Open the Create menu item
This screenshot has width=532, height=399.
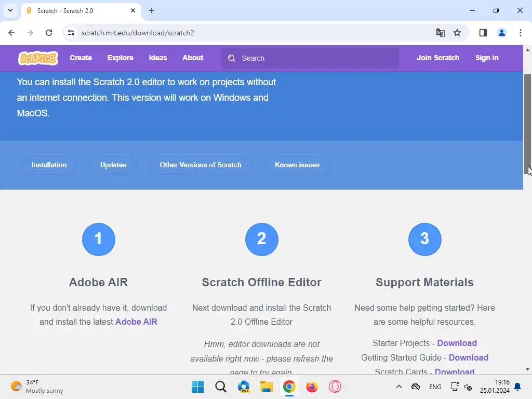81,58
